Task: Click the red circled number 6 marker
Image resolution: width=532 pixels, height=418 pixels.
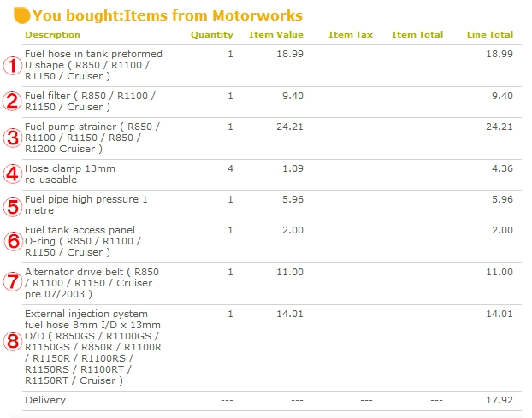Action: 12,241
